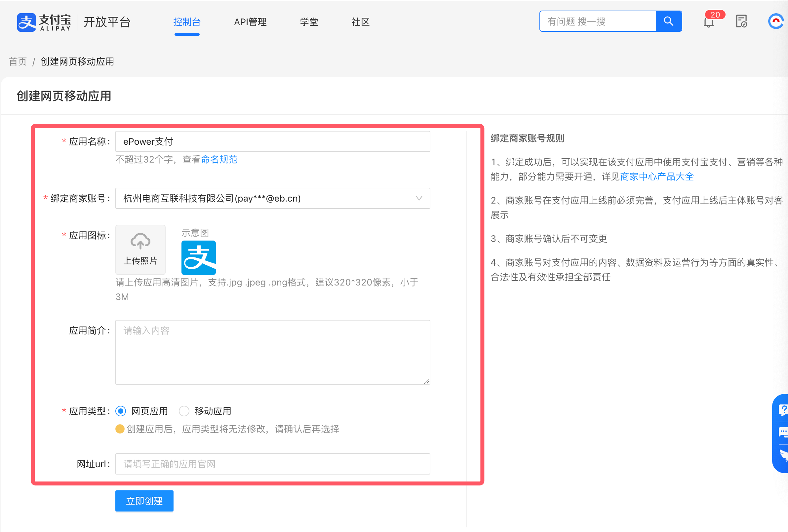Image resolution: width=788 pixels, height=532 pixels.
Task: Select the 网页应用 radio button
Action: [121, 411]
